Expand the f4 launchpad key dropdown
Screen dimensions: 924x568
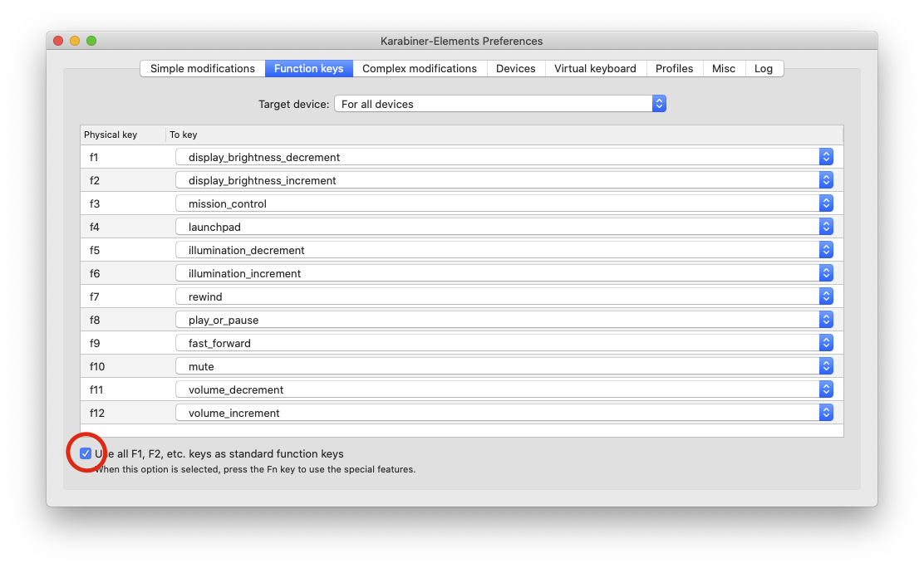[504, 227]
